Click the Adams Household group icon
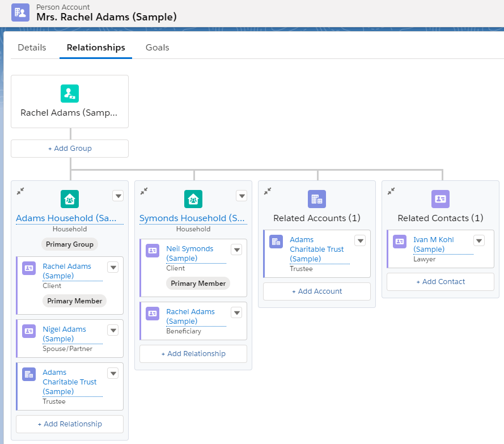 (x=70, y=199)
